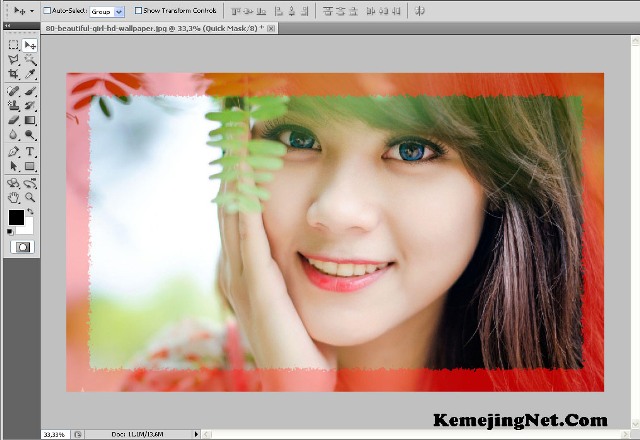This screenshot has height=440, width=640.
Task: Reset default foreground and background colors
Action: coord(10,232)
